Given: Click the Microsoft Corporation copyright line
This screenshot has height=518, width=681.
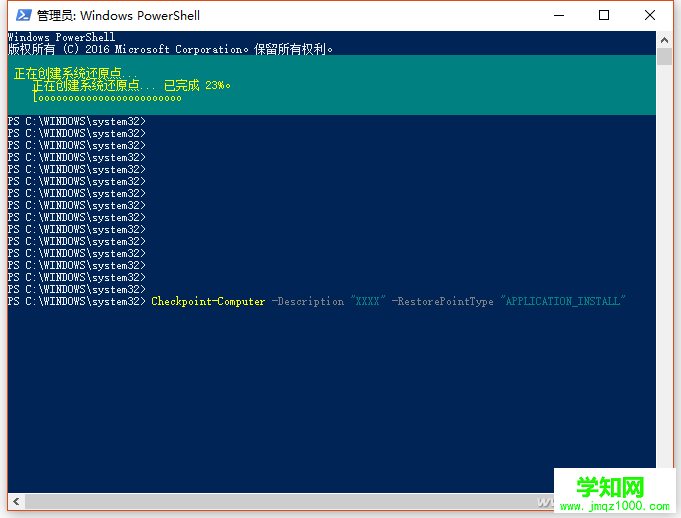Looking at the screenshot, I should 170,49.
